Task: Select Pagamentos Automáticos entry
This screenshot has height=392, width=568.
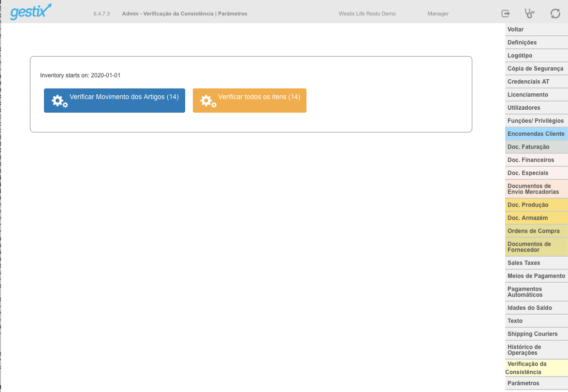Action: click(536, 291)
